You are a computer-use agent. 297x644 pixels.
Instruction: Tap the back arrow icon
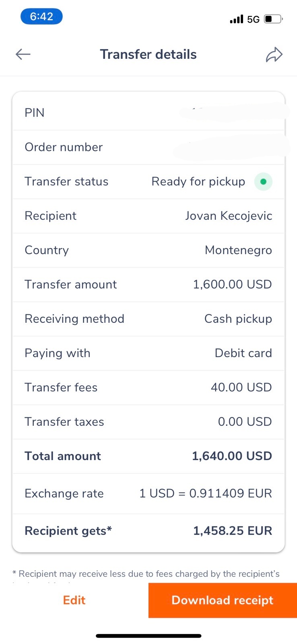(x=23, y=54)
